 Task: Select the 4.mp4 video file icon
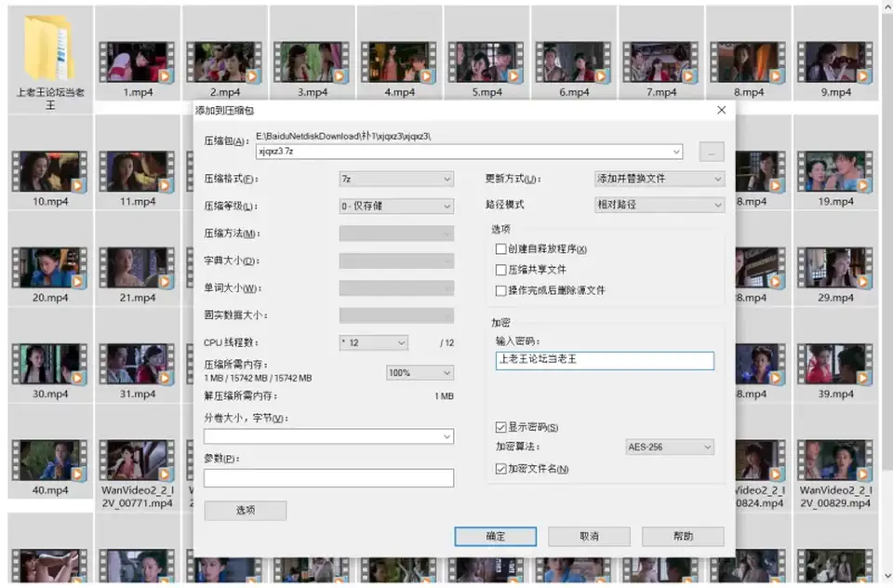point(399,62)
